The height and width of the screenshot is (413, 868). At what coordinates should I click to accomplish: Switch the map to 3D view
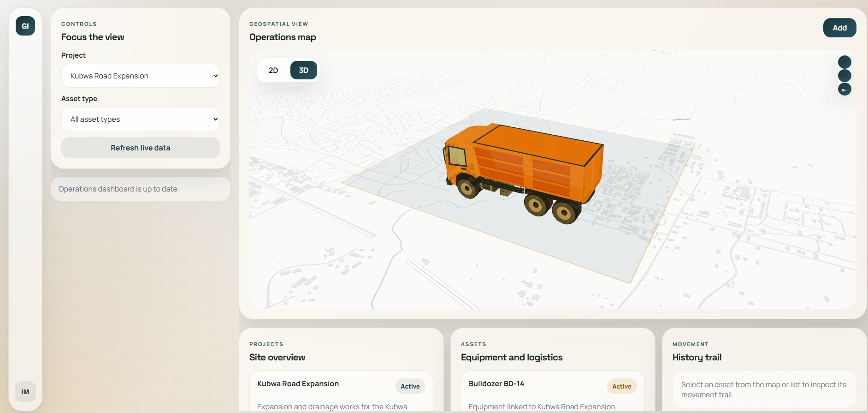[304, 70]
